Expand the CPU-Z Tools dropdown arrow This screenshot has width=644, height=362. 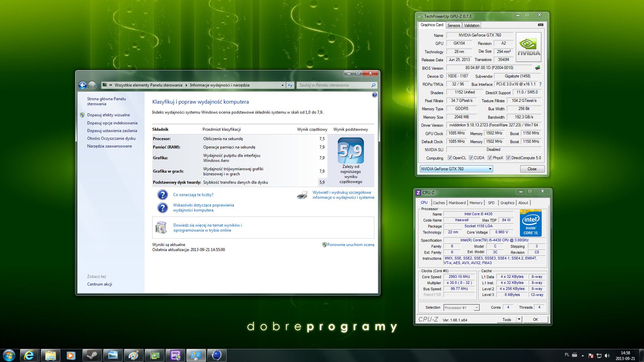tap(519, 319)
